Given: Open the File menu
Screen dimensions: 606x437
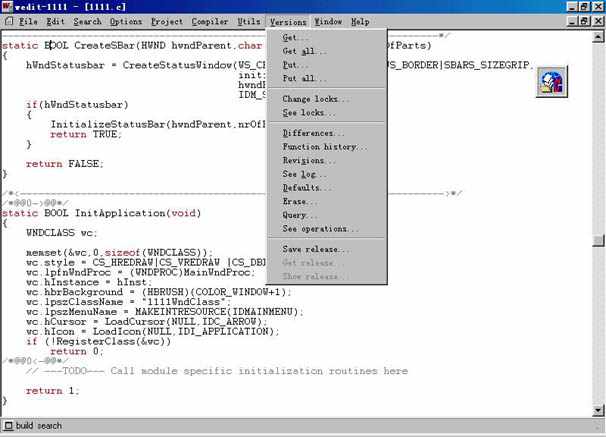Looking at the screenshot, I should pyautogui.click(x=28, y=21).
